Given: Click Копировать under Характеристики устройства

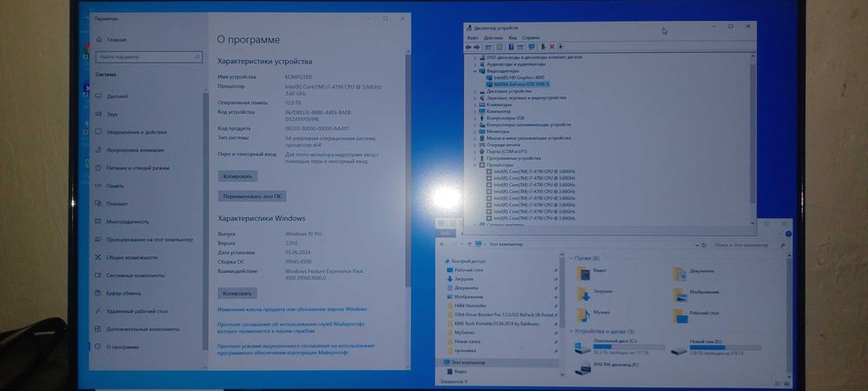Looking at the screenshot, I should click(x=238, y=176).
